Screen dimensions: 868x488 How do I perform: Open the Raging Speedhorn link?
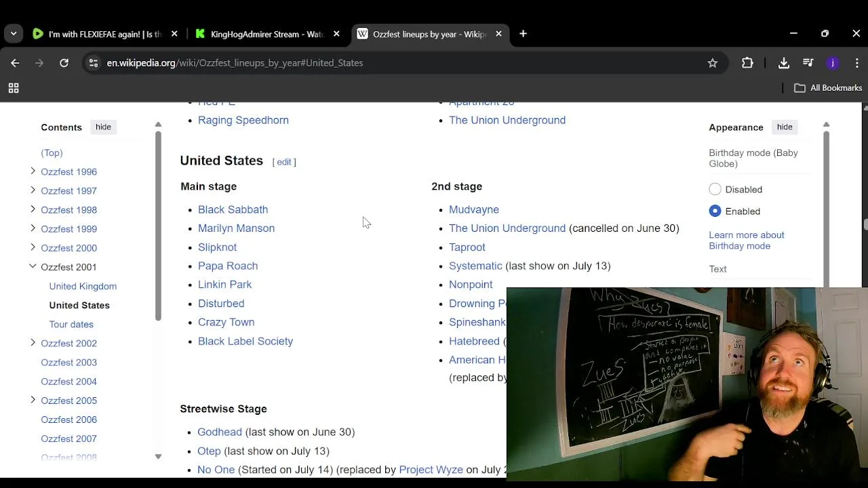pyautogui.click(x=243, y=120)
